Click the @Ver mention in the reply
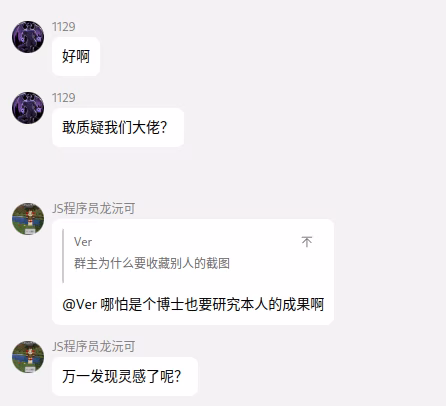 (x=79, y=305)
